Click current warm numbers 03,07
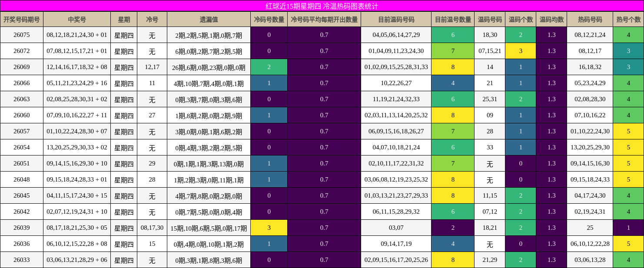644x268 pixels. click(x=396, y=228)
